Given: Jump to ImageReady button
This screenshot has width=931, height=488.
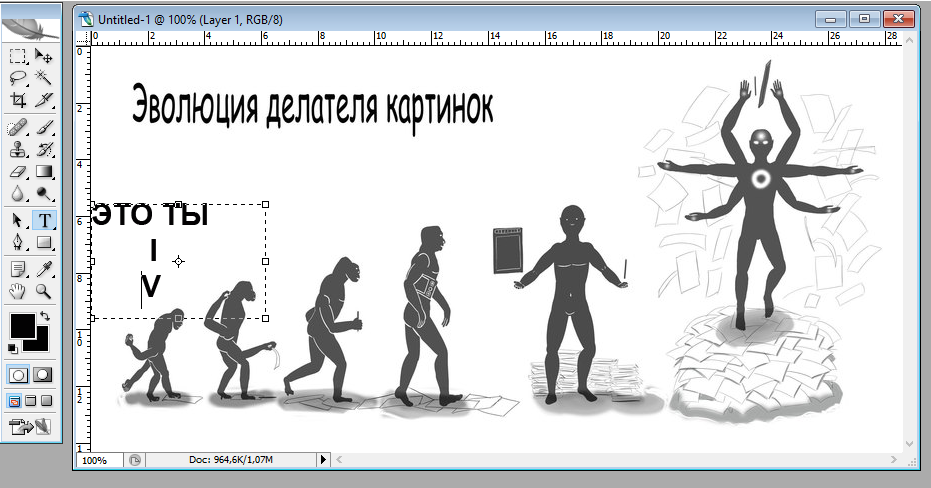Looking at the screenshot, I should 31,426.
